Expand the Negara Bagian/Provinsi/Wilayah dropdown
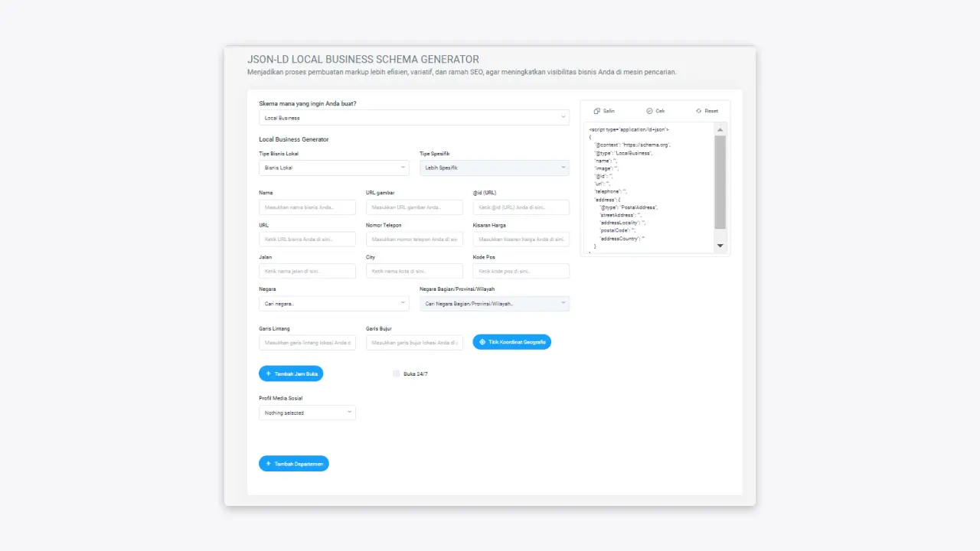 coord(494,303)
